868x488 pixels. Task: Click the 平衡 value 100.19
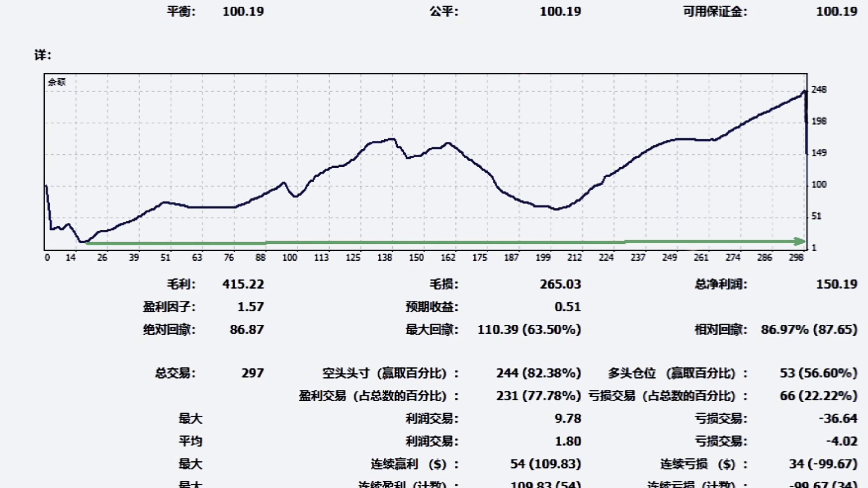[x=243, y=12]
